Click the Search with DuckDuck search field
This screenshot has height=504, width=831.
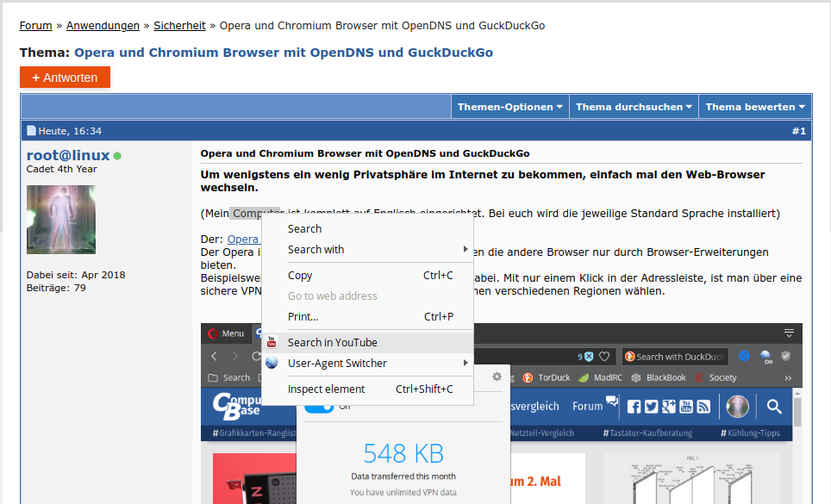pyautogui.click(x=675, y=357)
